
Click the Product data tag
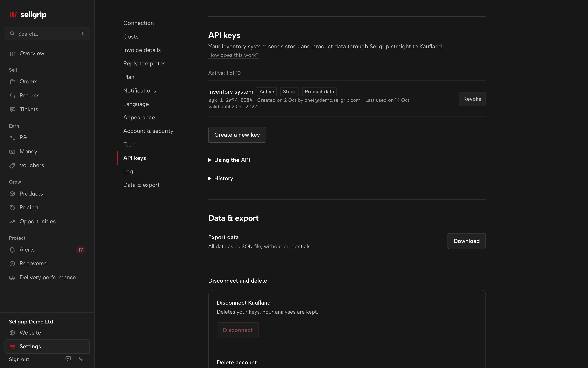tap(319, 92)
